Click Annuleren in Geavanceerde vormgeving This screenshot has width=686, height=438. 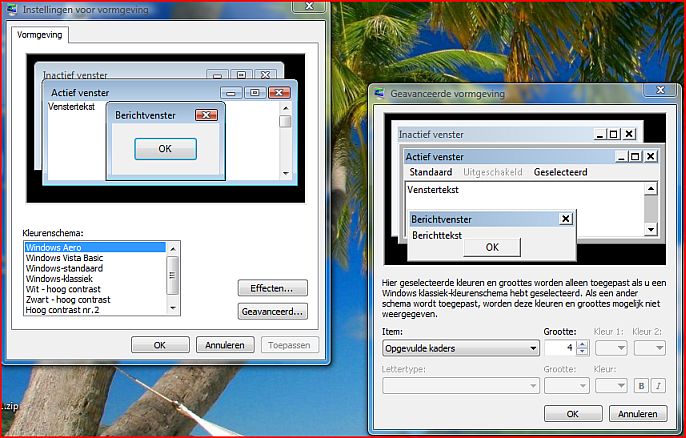(x=638, y=413)
